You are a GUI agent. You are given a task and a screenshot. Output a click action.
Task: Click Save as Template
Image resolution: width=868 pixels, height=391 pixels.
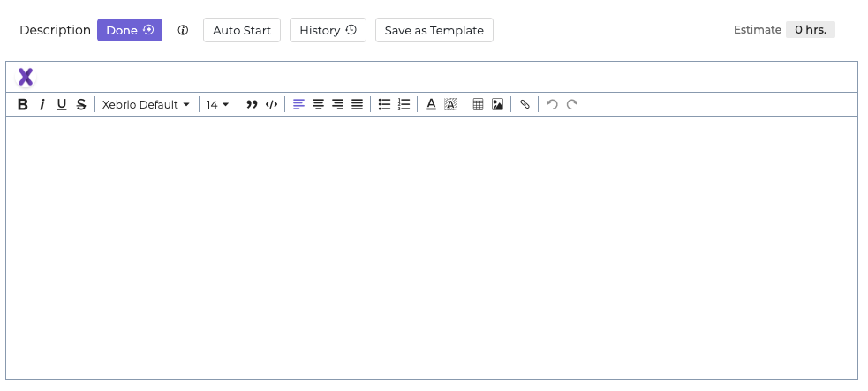tap(434, 30)
